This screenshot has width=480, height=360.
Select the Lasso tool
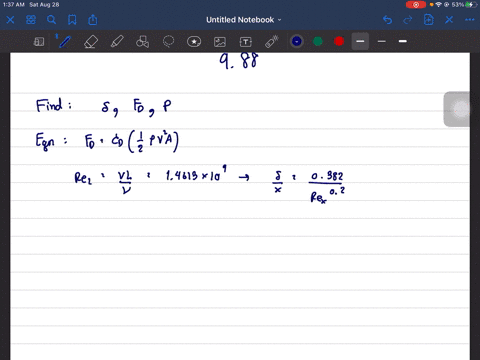coord(168,42)
